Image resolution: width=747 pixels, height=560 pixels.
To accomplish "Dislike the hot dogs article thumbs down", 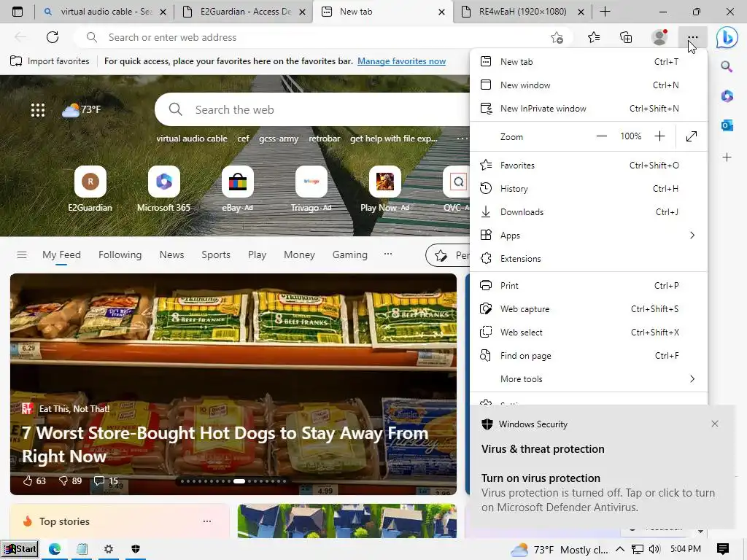I will click(x=63, y=481).
